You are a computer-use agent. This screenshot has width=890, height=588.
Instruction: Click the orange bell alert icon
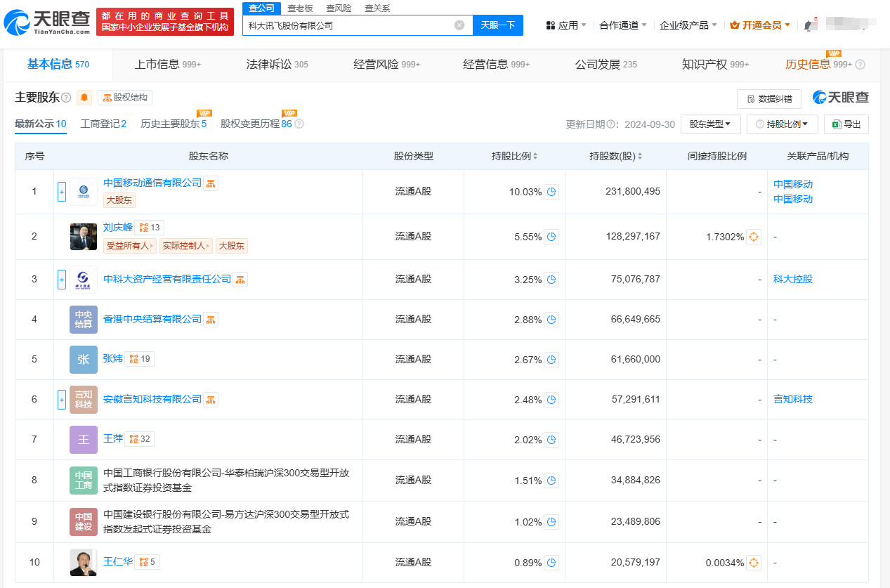[x=84, y=98]
